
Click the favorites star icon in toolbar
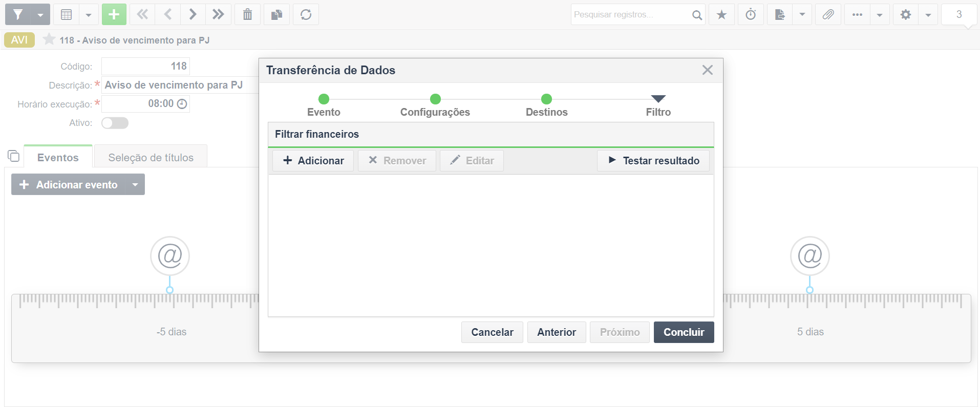(x=721, y=14)
